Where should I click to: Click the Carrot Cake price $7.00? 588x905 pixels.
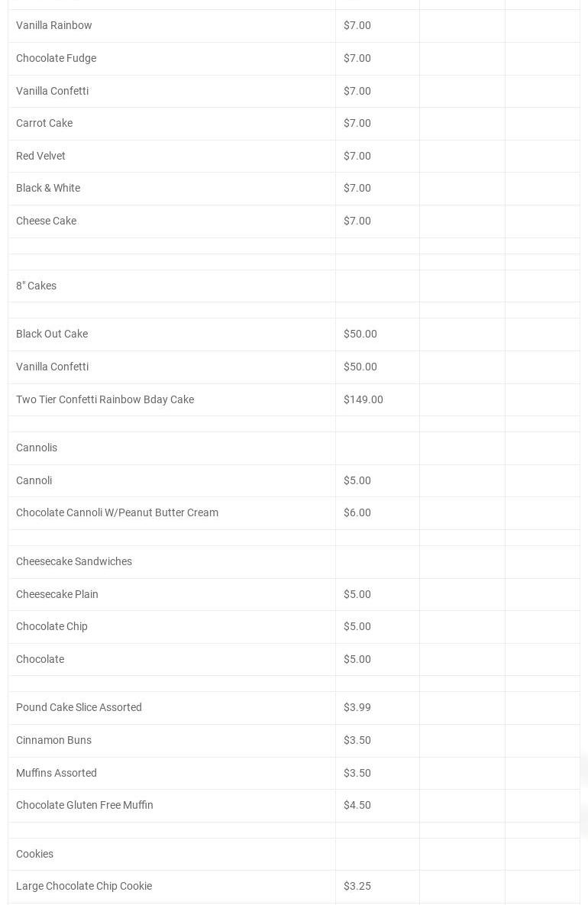[x=357, y=123]
